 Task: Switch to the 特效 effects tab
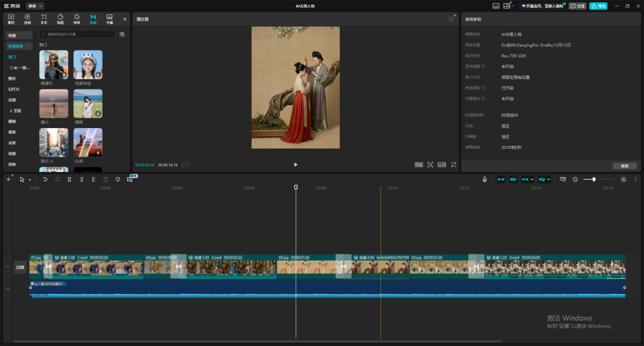(76, 19)
